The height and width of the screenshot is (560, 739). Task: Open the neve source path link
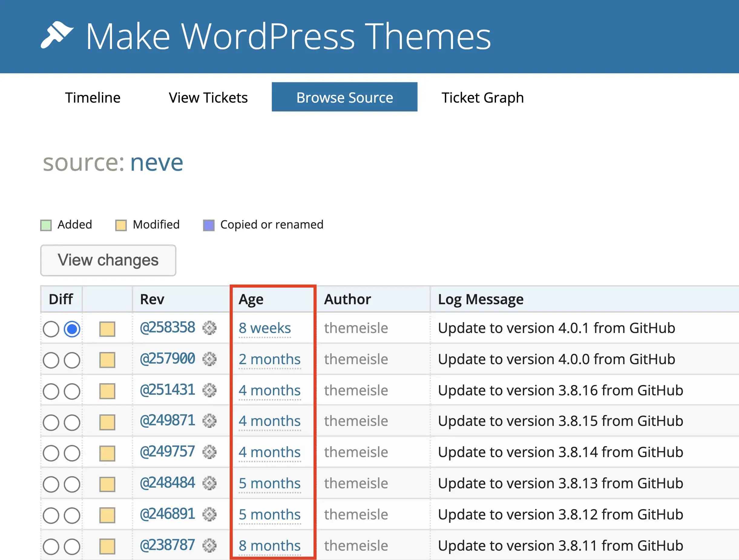tap(157, 163)
